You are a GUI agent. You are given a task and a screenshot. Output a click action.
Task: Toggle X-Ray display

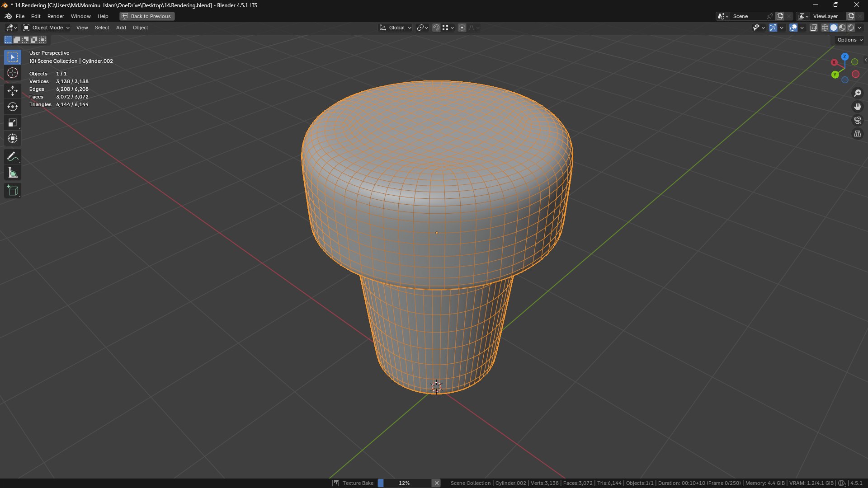813,28
